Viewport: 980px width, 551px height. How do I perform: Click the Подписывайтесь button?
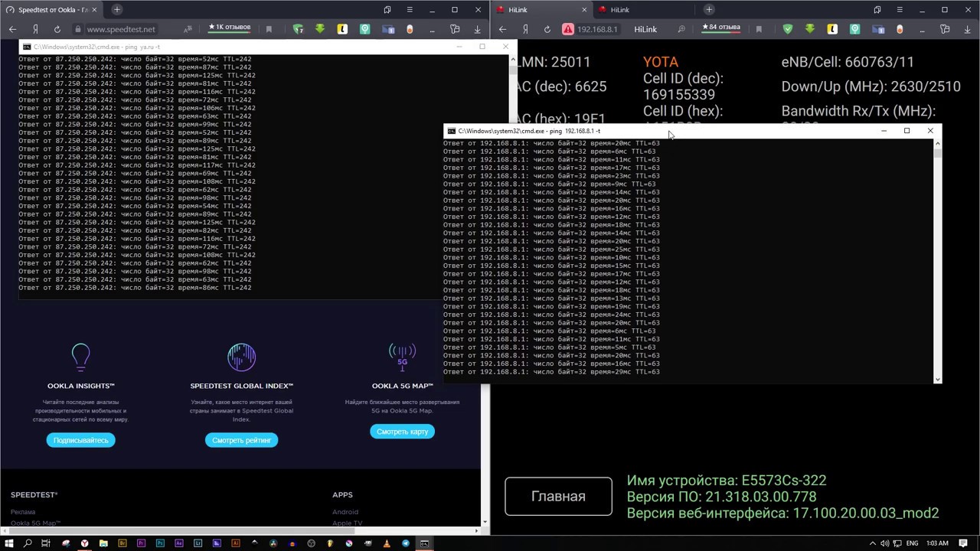[x=80, y=440]
